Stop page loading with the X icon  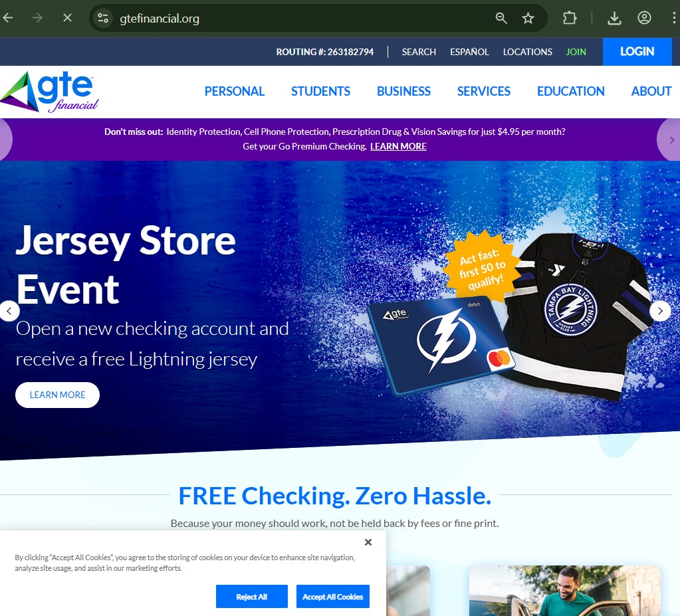67,18
